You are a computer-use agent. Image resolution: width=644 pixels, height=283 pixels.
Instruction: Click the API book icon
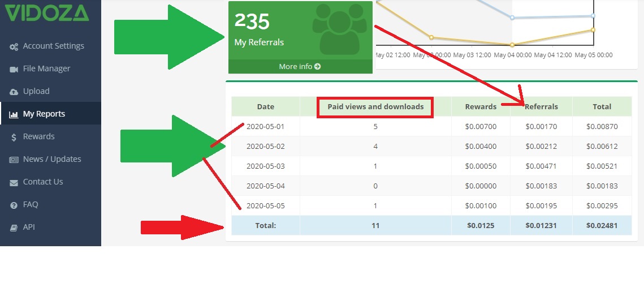pos(14,228)
